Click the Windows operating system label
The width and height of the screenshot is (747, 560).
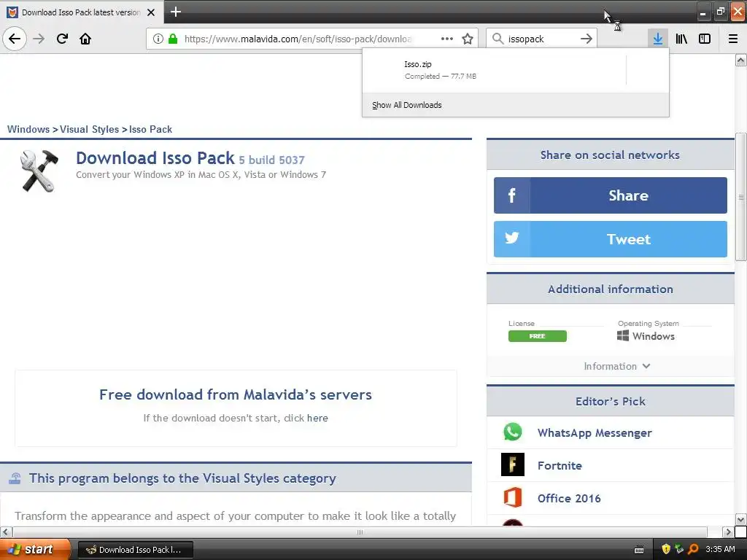coord(653,336)
